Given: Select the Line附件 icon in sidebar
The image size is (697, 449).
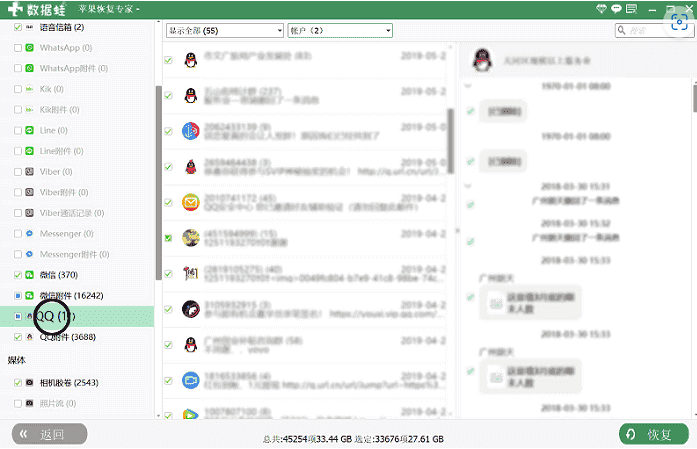Looking at the screenshot, I should pyautogui.click(x=29, y=151).
